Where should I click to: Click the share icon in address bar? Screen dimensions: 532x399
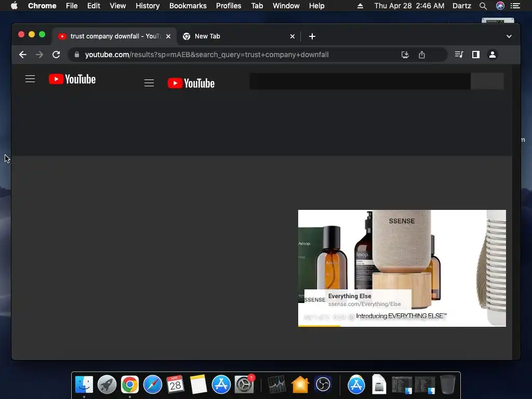(x=422, y=55)
